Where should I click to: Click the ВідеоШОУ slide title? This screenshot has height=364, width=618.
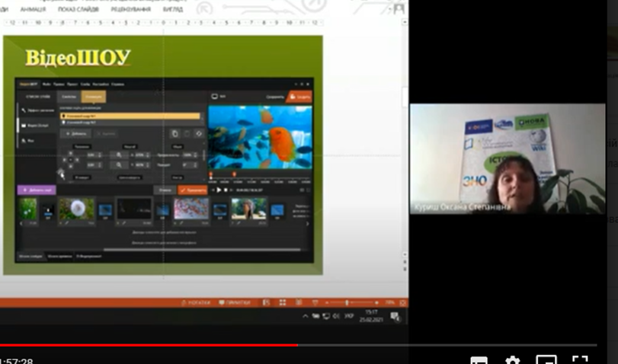(x=78, y=58)
